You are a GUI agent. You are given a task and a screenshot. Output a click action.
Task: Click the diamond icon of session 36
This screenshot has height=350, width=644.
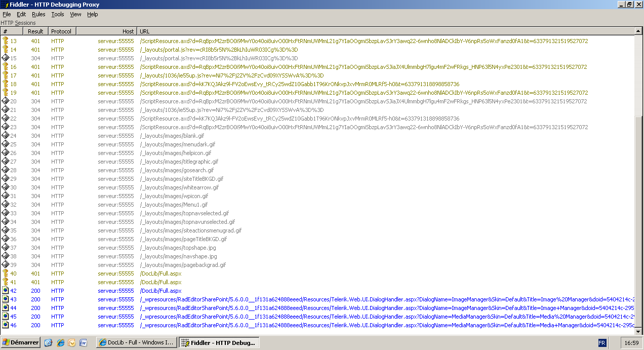[x=5, y=239]
